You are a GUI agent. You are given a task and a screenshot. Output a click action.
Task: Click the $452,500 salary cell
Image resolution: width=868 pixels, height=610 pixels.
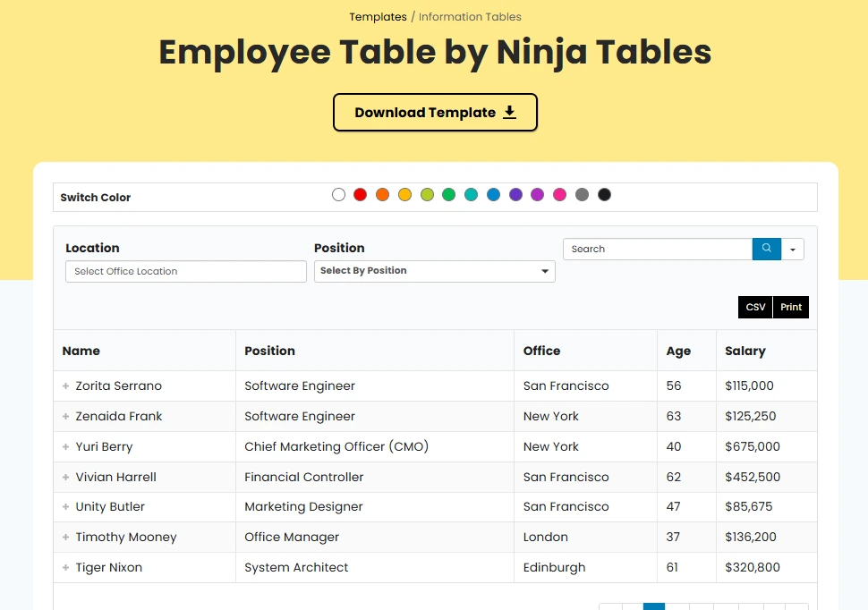(x=767, y=477)
